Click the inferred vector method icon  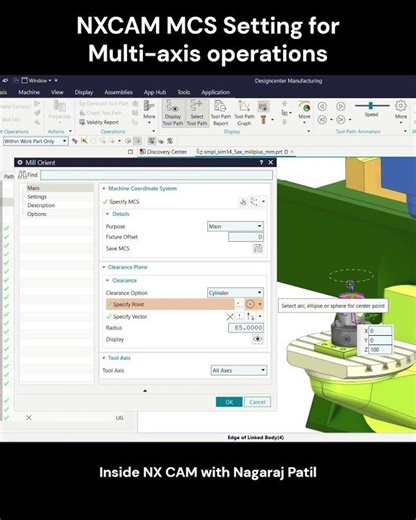250,316
